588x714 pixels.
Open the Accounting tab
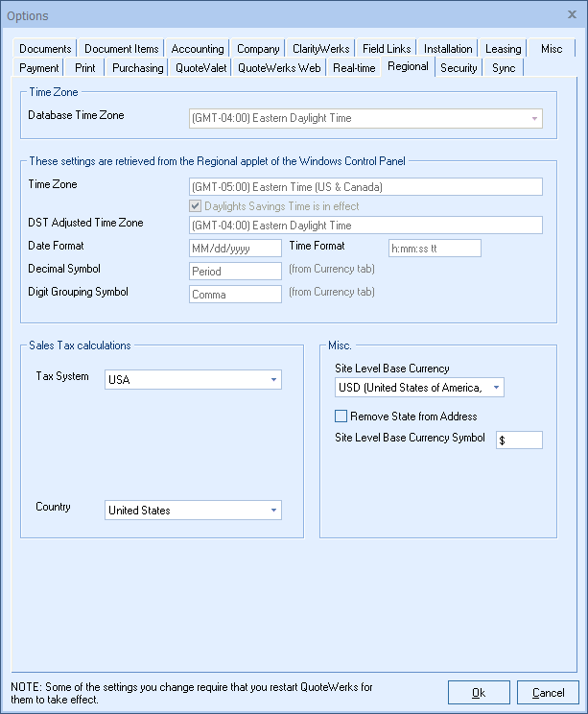[x=198, y=49]
